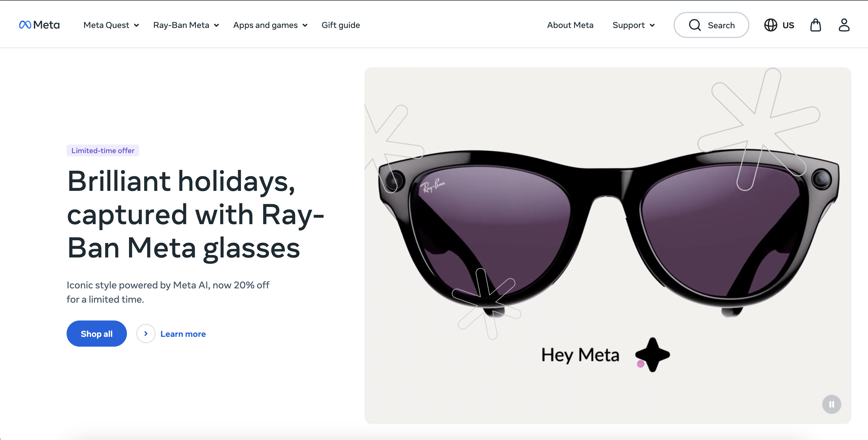Screen dimensions: 868x440
Task: Click the Search text field
Action: (721, 25)
